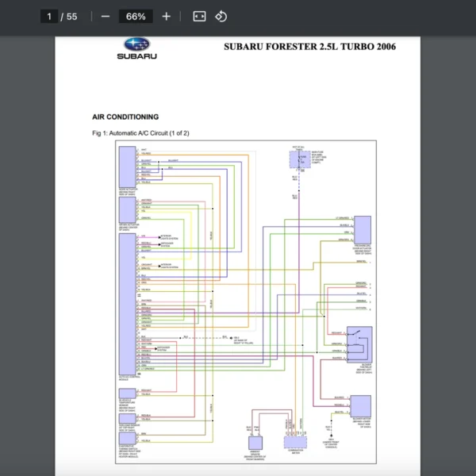Click the 66% zoom level field
Screen dimensions: 476x476
[136, 17]
